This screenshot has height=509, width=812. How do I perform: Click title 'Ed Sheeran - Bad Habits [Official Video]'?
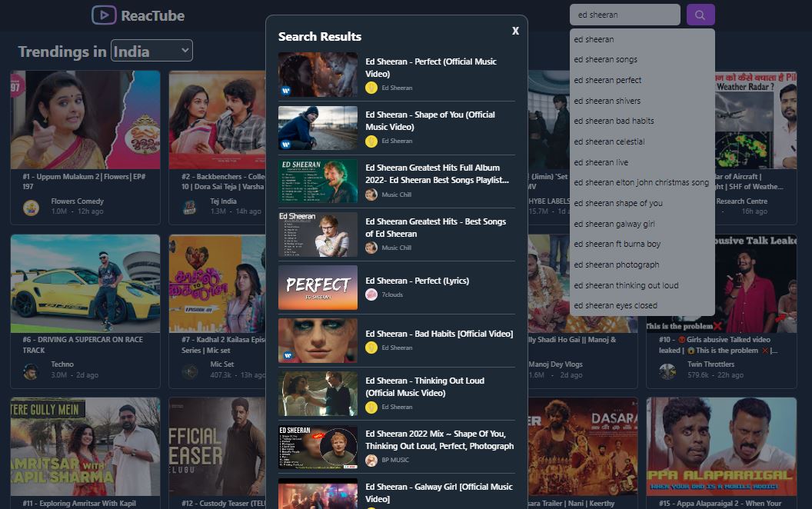click(x=439, y=334)
